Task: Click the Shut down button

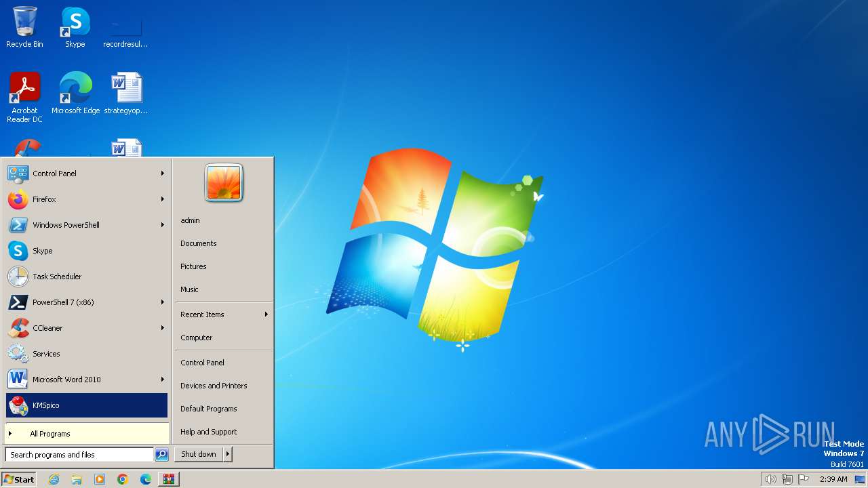Action: click(x=199, y=454)
